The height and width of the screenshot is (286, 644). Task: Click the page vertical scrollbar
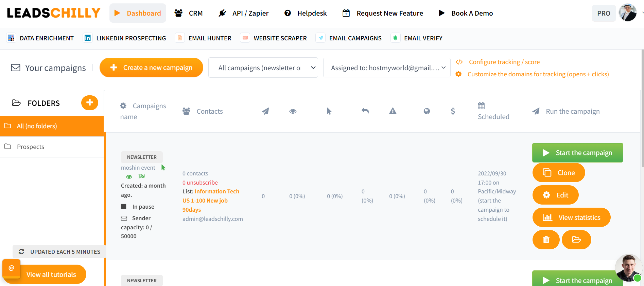642,109
